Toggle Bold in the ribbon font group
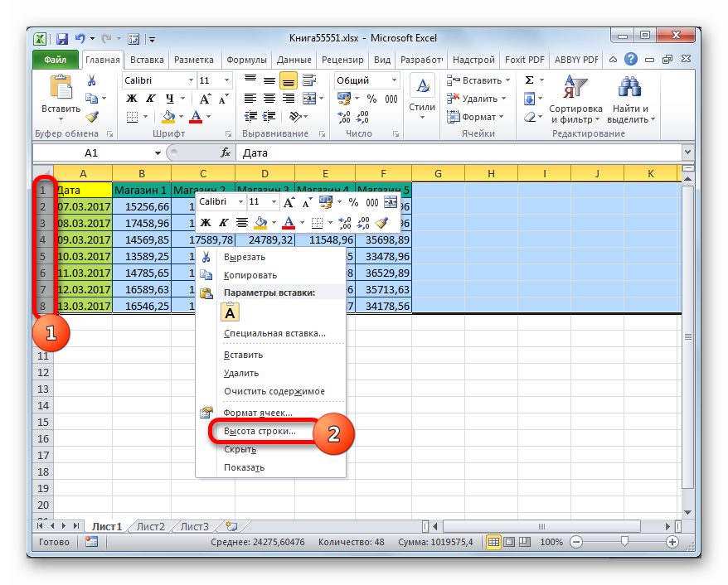 [132, 99]
